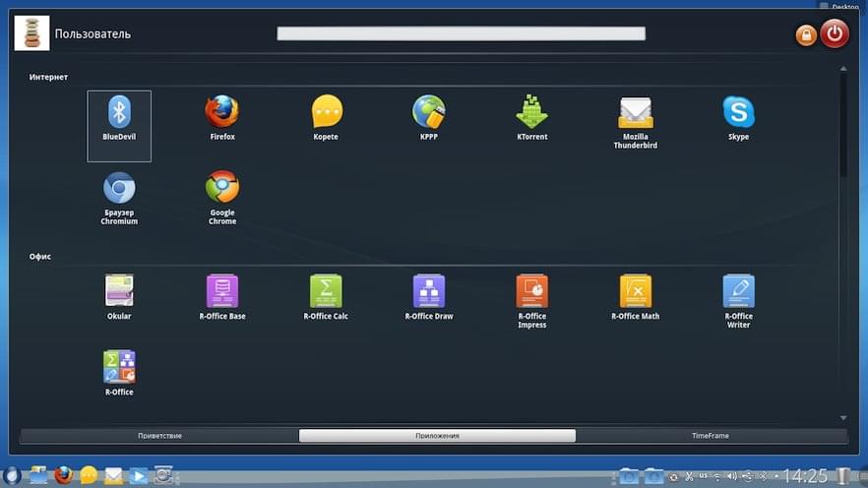Launch R-Office Calc
This screenshot has height=488, width=868.
pyautogui.click(x=326, y=297)
